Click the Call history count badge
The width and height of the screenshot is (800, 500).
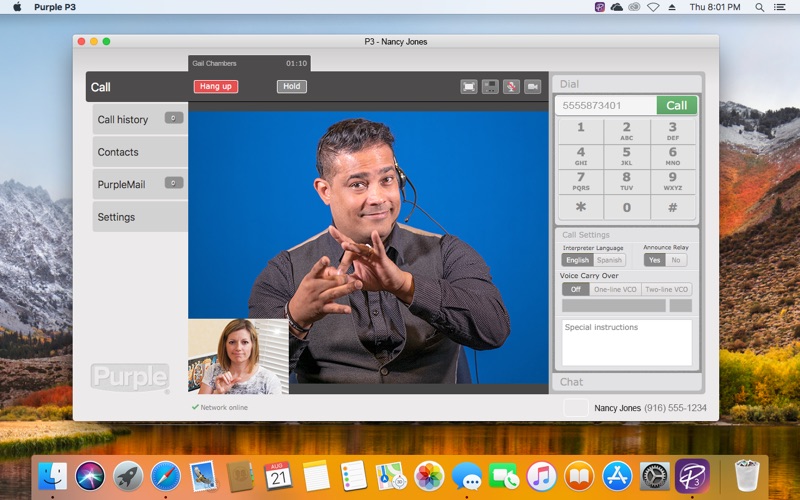point(173,118)
